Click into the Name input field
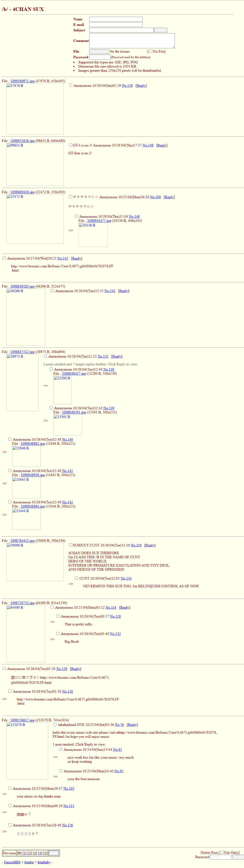Screen dimensions: 244x868 pyautogui.click(x=116, y=19)
